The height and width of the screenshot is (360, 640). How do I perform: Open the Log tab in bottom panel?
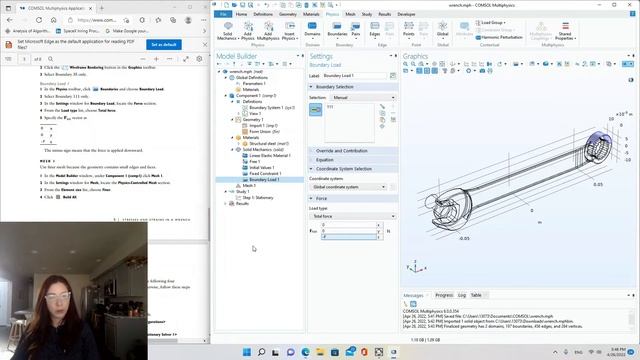(x=462, y=295)
